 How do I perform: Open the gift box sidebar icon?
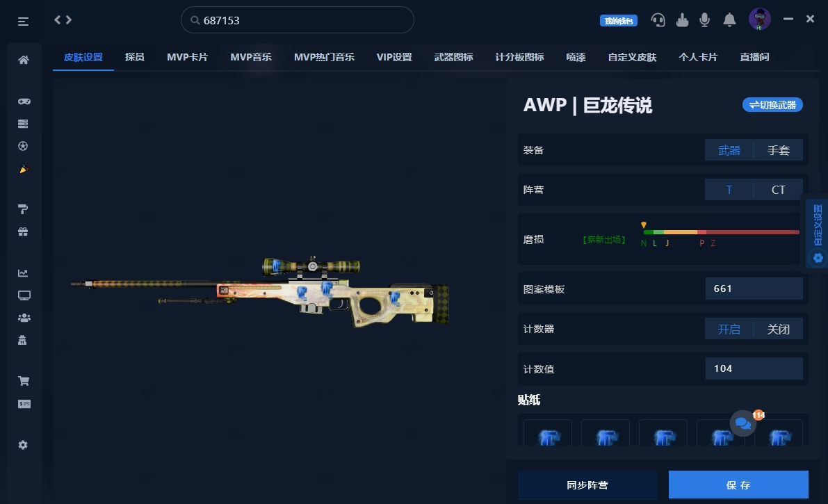(x=23, y=231)
